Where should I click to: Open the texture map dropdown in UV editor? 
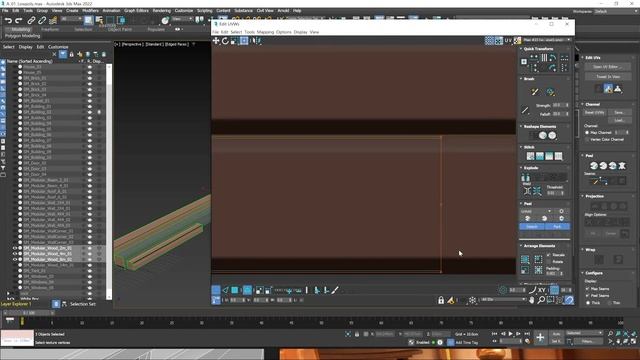click(x=547, y=40)
